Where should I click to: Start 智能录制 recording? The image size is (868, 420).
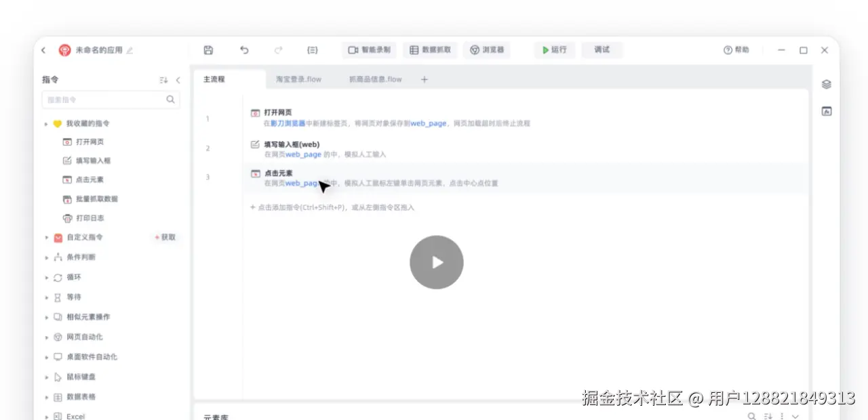(369, 50)
